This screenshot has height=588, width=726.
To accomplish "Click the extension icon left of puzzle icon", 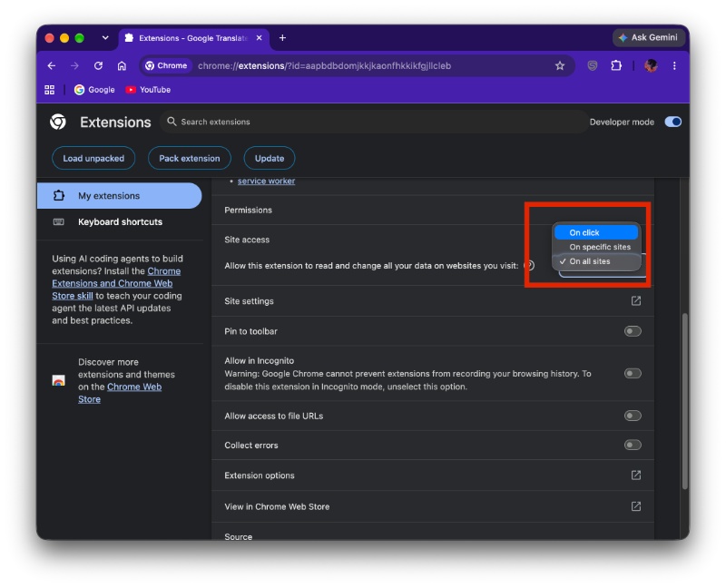I will [x=593, y=65].
